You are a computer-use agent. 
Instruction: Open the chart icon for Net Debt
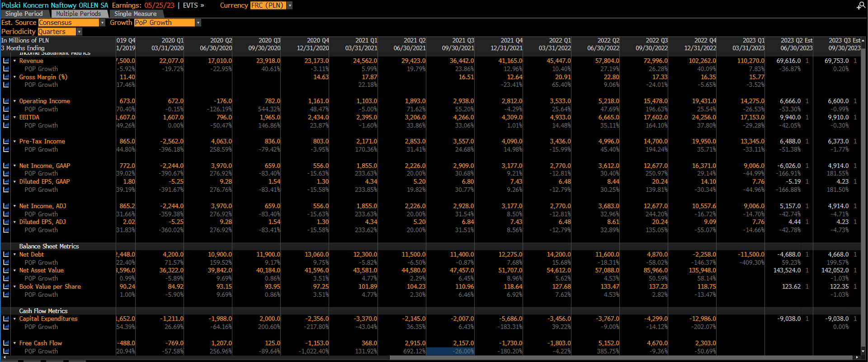6,254
